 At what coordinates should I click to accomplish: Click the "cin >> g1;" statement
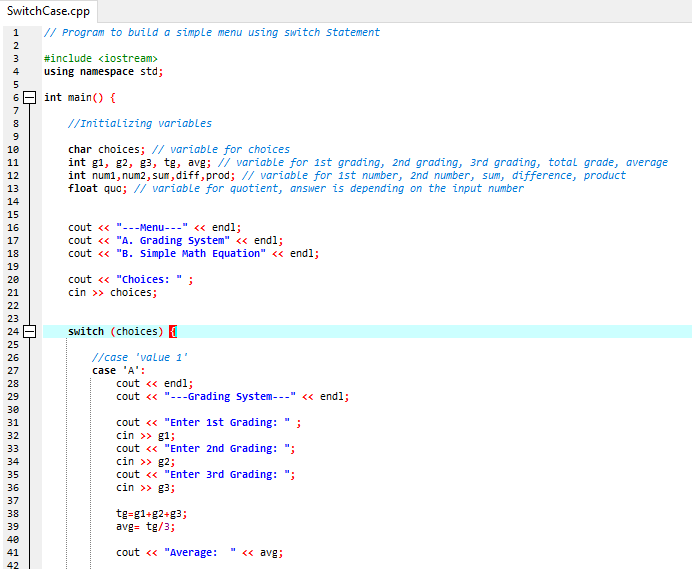pyautogui.click(x=146, y=436)
